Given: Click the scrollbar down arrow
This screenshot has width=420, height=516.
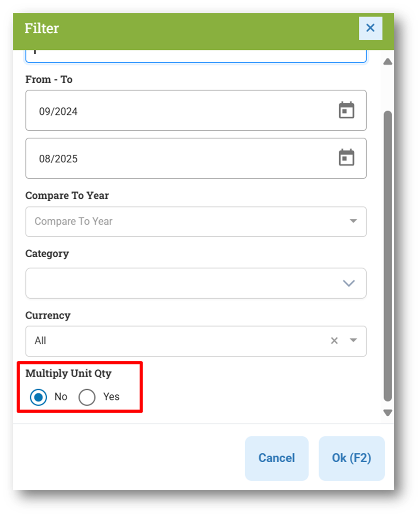Looking at the screenshot, I should (388, 413).
